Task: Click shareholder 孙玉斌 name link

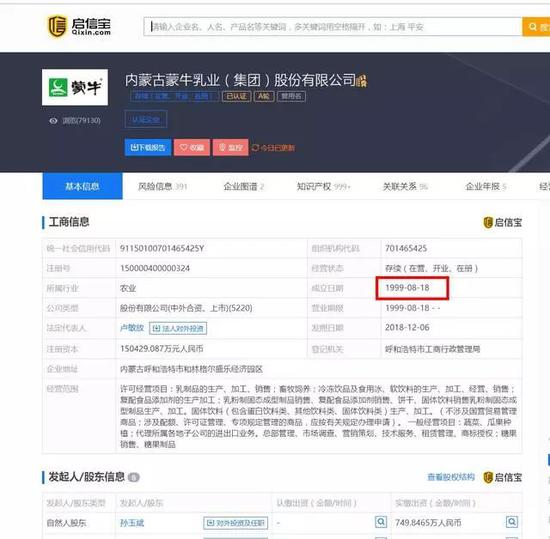Action: [132, 523]
